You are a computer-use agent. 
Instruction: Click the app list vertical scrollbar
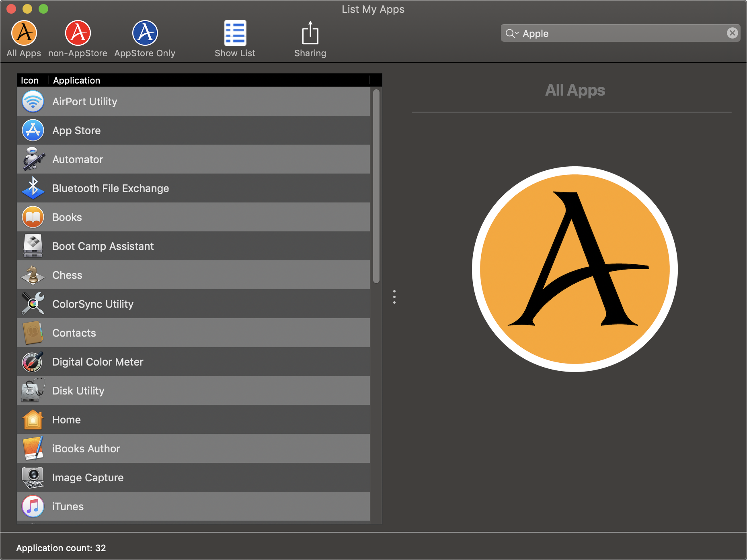[x=376, y=186]
